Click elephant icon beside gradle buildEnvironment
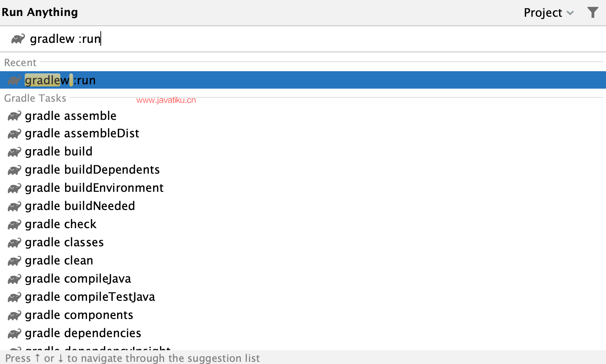This screenshot has width=606, height=364. pos(15,188)
